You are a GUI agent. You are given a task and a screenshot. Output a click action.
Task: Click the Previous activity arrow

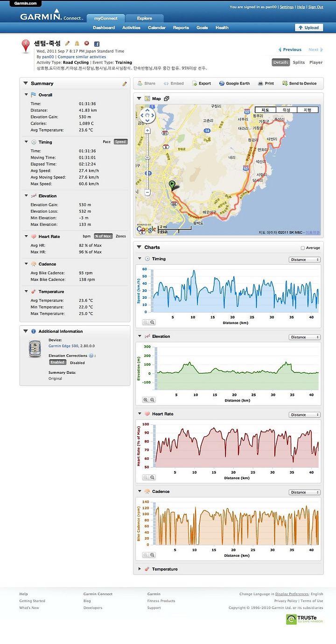point(290,49)
